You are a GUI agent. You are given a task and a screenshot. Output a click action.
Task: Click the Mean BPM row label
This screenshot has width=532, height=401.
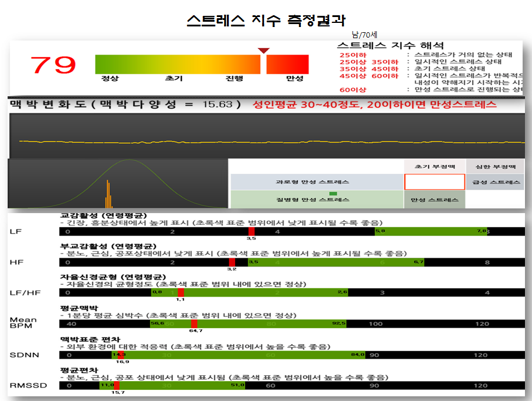click(23, 322)
